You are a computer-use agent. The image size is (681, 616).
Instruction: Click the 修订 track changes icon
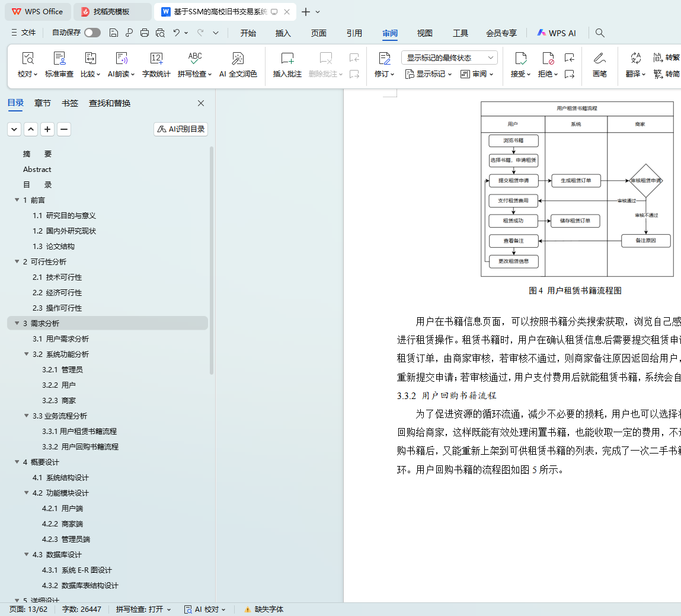385,58
